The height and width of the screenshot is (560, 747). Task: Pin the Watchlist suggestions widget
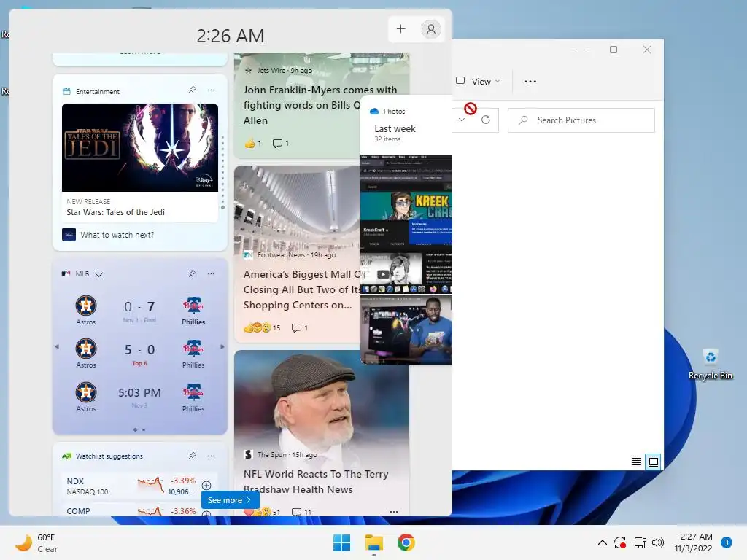point(193,456)
